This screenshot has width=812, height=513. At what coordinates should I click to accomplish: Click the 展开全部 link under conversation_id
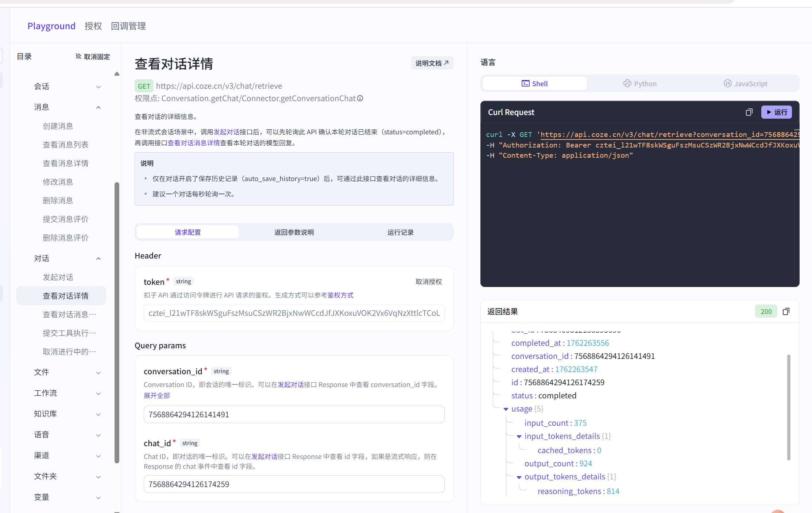(x=157, y=395)
